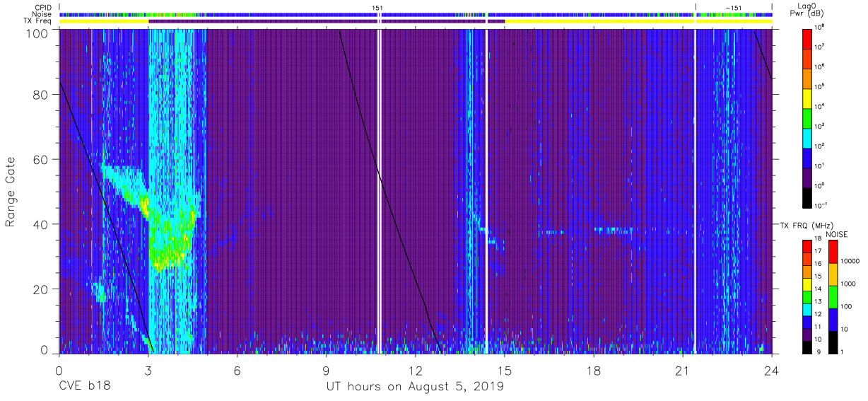The height and width of the screenshot is (401, 868).
Task: Click the 18 tick on the UT hours axis
Action: [x=594, y=370]
